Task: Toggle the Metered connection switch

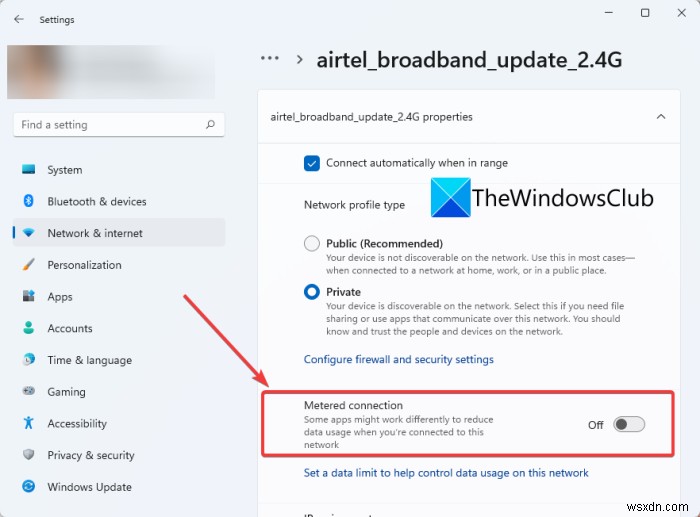Action: [629, 424]
